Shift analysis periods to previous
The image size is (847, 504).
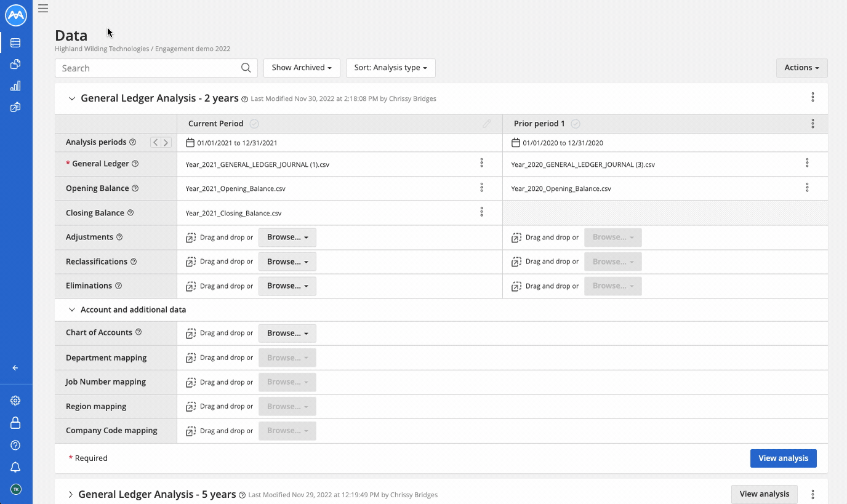click(x=156, y=142)
